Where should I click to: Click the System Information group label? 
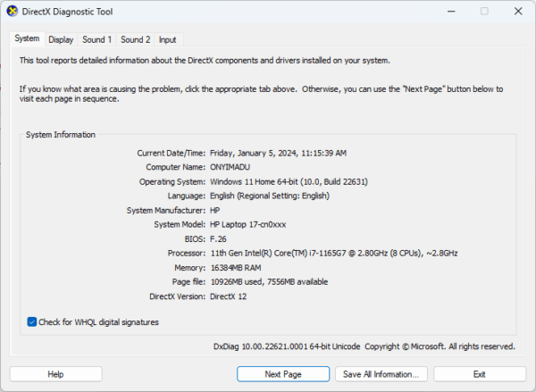pyautogui.click(x=61, y=135)
